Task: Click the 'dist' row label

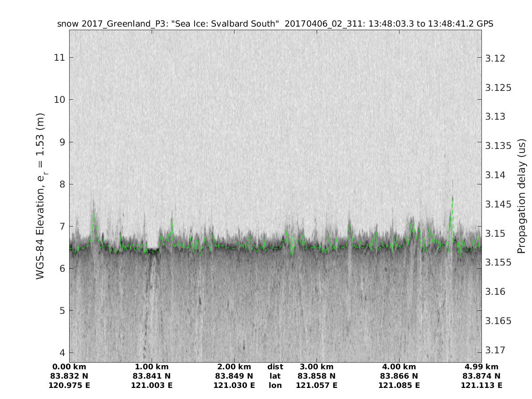Action: (275, 367)
